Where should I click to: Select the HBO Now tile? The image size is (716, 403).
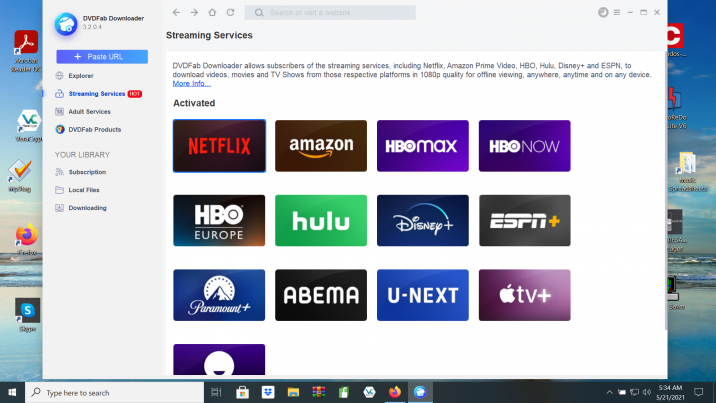(x=525, y=146)
